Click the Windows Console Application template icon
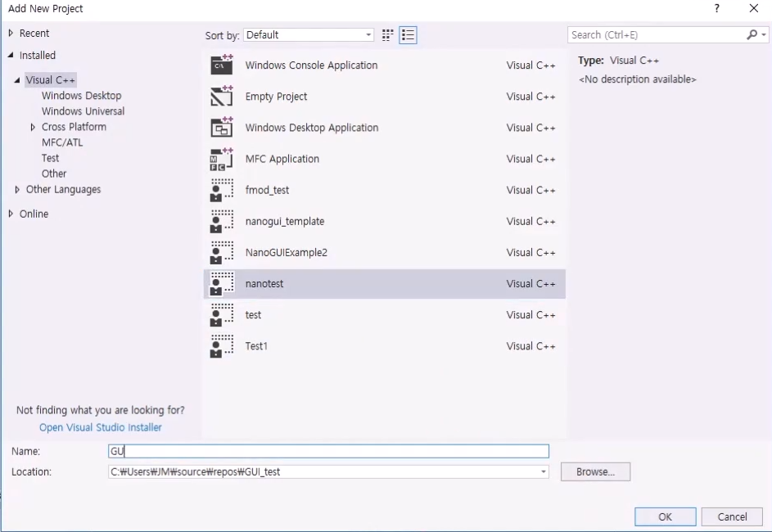This screenshot has height=532, width=772. [222, 65]
